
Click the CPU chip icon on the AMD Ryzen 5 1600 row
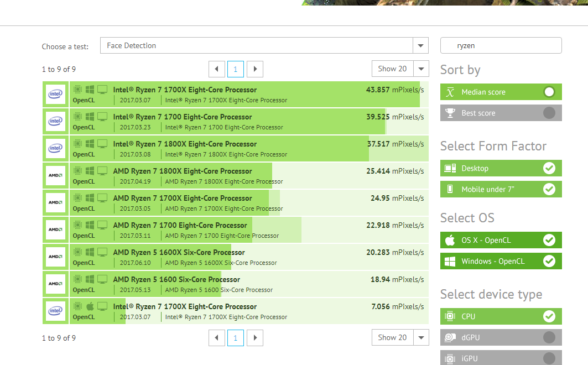tap(77, 279)
